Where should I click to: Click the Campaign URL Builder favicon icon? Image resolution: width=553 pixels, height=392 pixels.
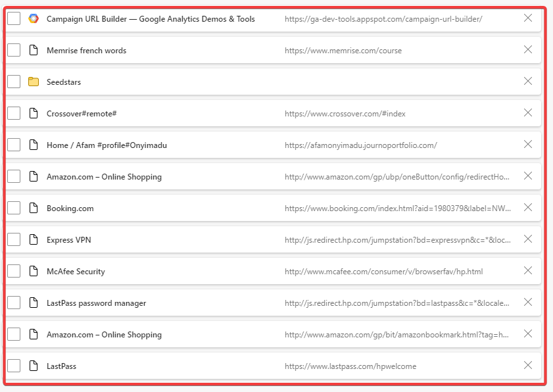click(34, 18)
